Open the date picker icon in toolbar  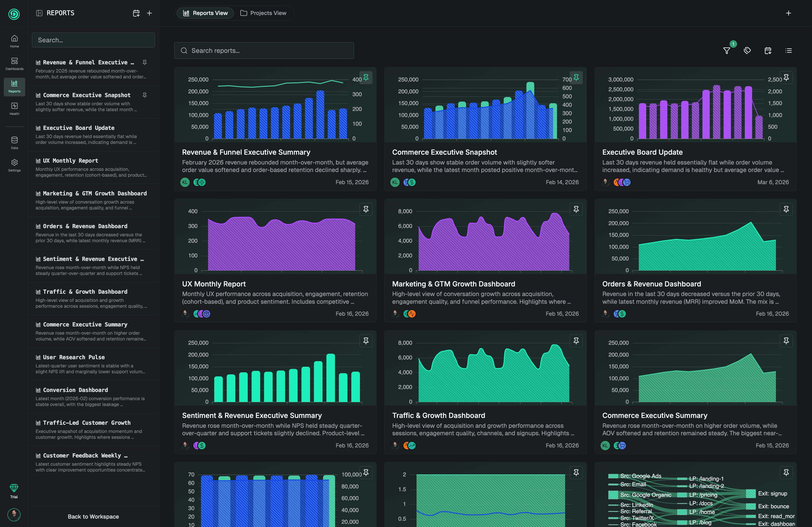(768, 51)
